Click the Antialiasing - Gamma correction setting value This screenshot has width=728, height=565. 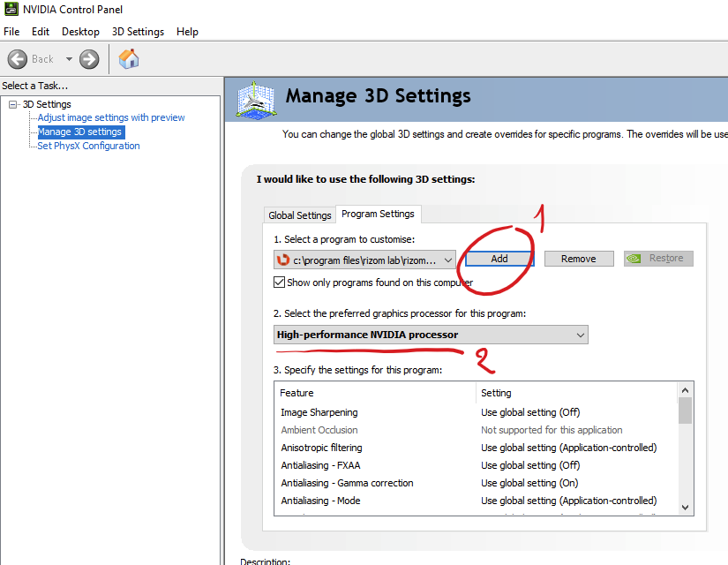click(x=529, y=483)
